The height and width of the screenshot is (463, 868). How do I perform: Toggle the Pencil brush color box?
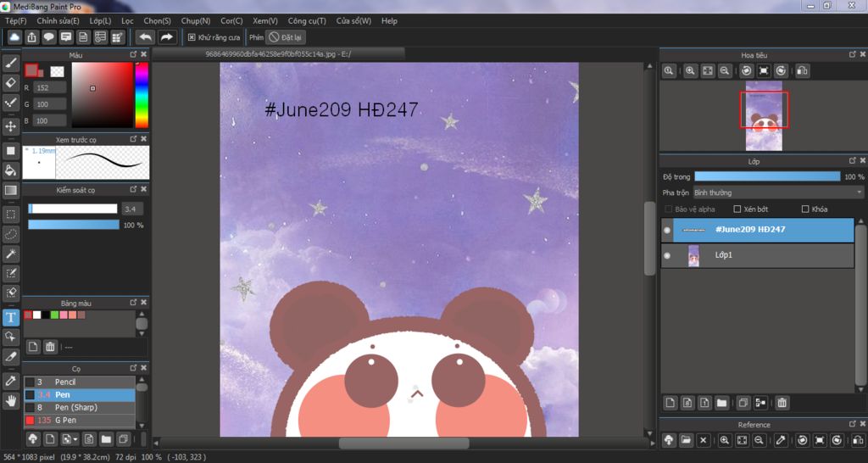pyautogui.click(x=30, y=382)
